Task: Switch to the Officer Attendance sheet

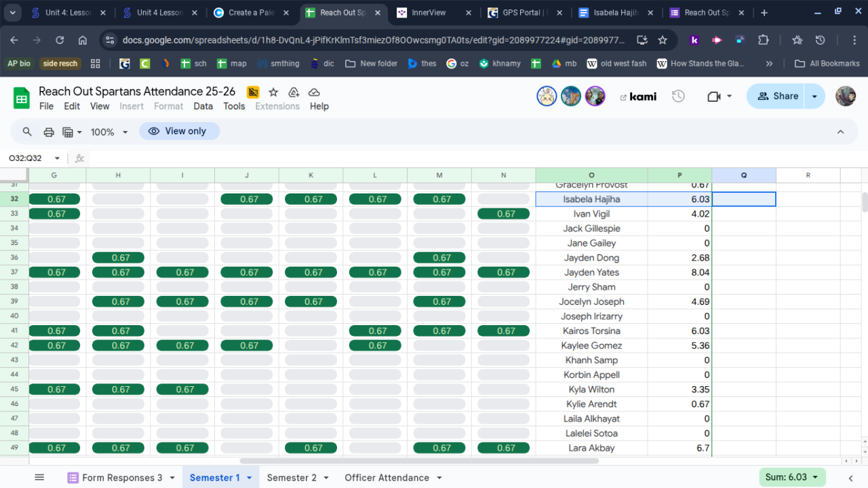Action: pos(387,478)
